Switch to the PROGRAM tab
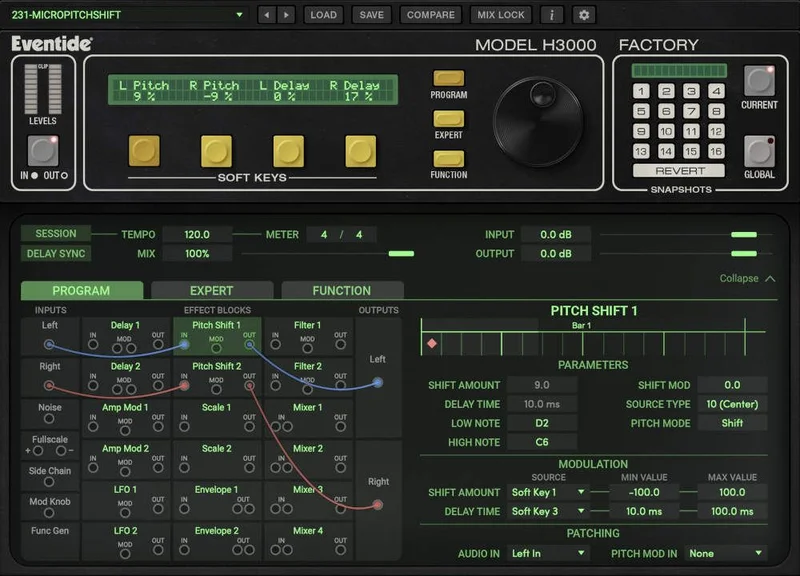800x576 pixels. click(x=82, y=290)
